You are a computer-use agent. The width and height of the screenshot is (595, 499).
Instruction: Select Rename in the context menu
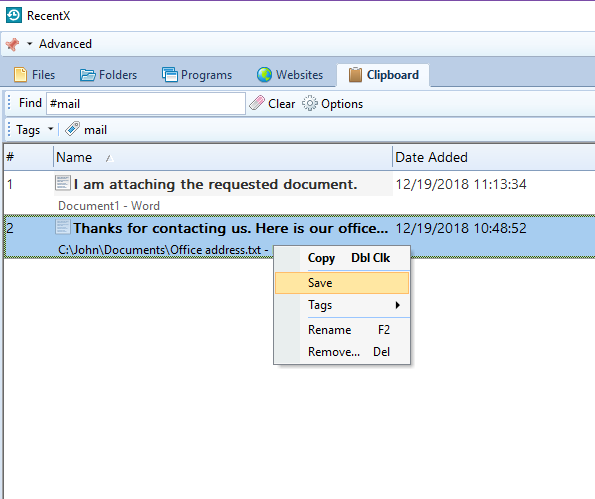point(342,330)
